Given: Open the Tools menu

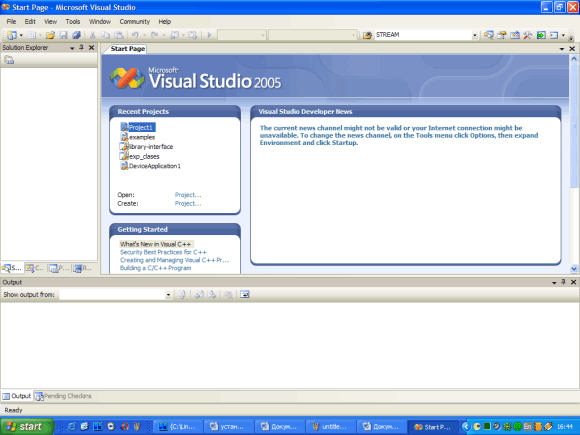Looking at the screenshot, I should tap(73, 21).
